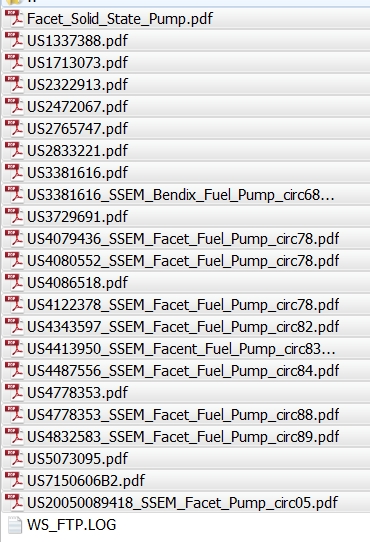
Task: Select US4343597_SSEM_Facet_Fuel_Pump_circ82.pdf
Action: coord(186,327)
